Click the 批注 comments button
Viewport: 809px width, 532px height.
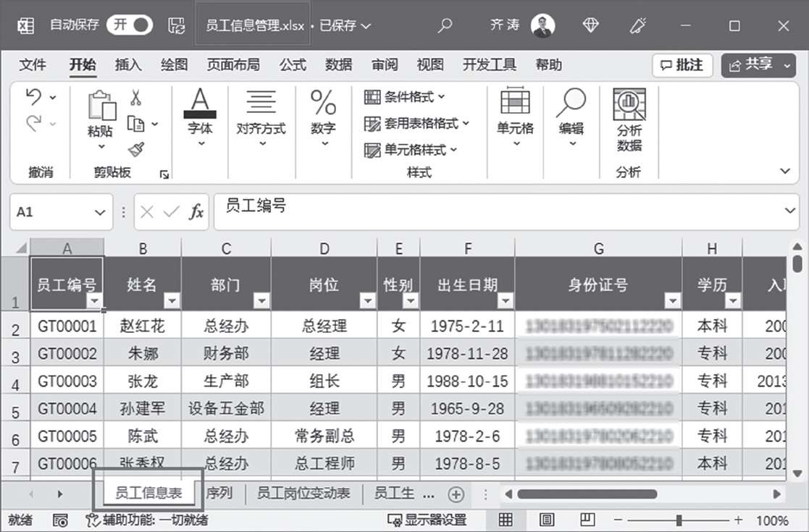pyautogui.click(x=682, y=65)
